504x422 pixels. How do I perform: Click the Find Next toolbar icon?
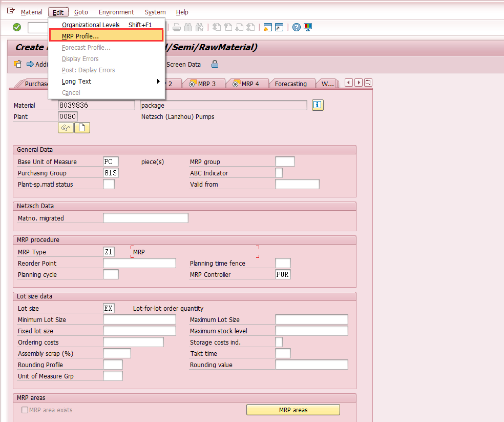[x=200, y=28]
